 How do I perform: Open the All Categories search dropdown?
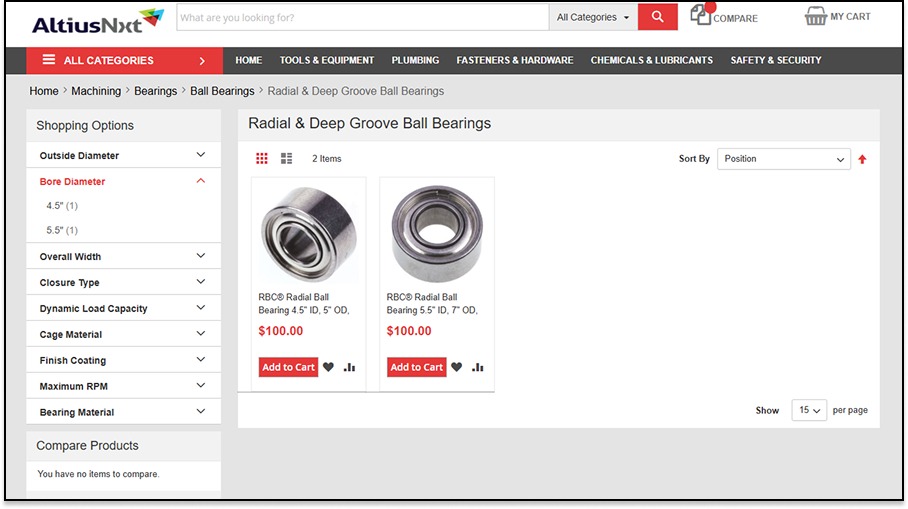tap(593, 17)
